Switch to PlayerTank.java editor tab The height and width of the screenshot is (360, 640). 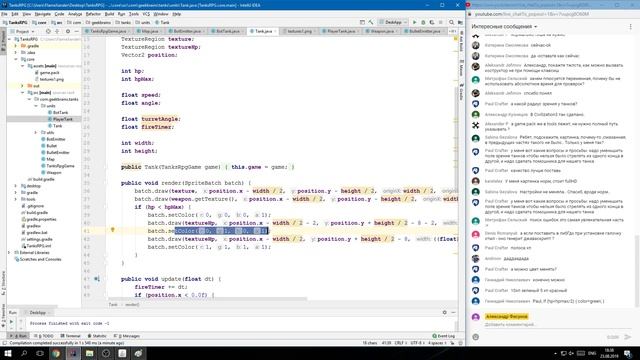340,31
